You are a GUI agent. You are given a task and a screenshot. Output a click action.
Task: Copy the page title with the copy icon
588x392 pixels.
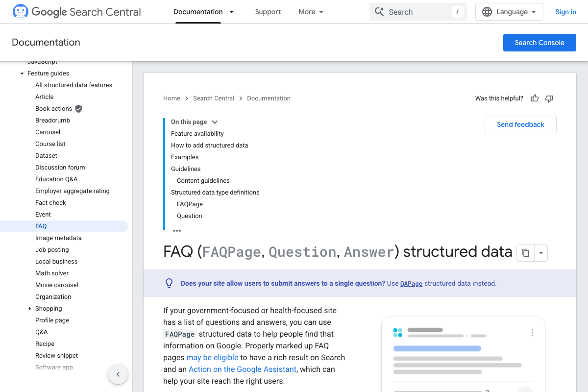526,252
